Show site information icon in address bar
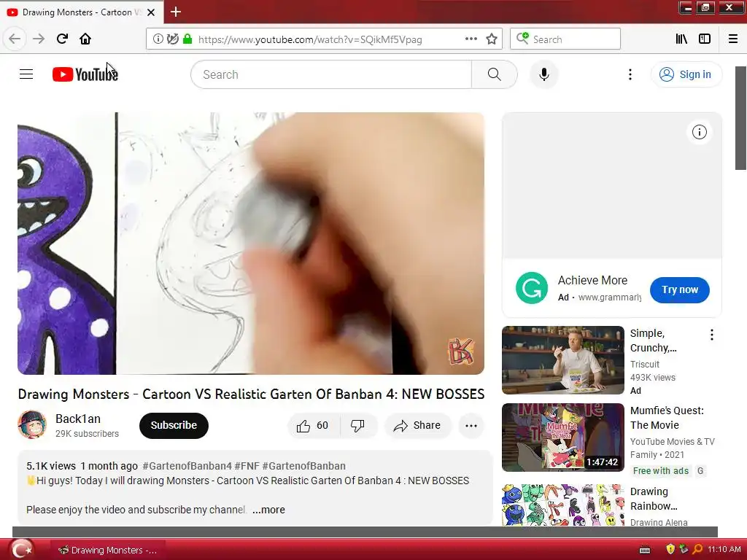This screenshot has height=560, width=747. [158, 39]
